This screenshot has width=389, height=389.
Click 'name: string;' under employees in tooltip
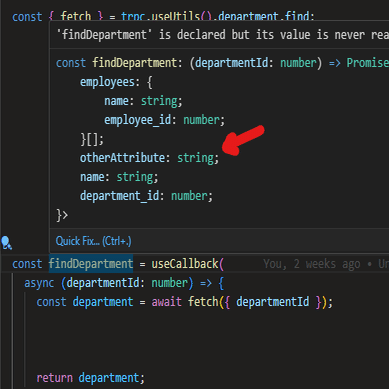pyautogui.click(x=143, y=101)
